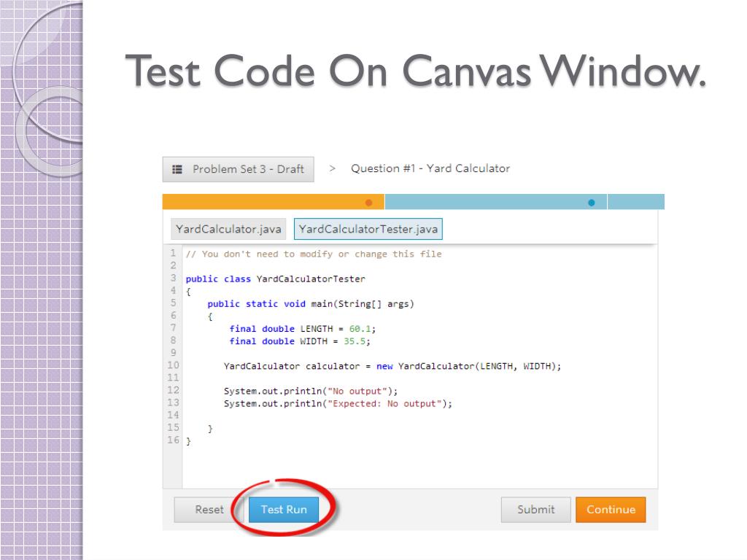747x560 pixels.
Task: Click the new YardCalculator(LENGTH, WIDTH) line
Action: 392,366
